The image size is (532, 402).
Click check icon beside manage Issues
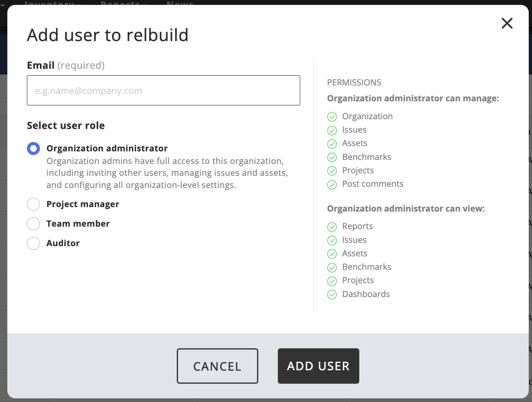pos(332,130)
